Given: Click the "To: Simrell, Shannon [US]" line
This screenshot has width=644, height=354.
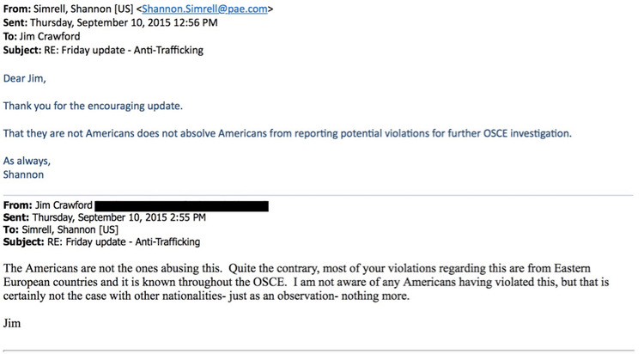Looking at the screenshot, I should pos(60,229).
